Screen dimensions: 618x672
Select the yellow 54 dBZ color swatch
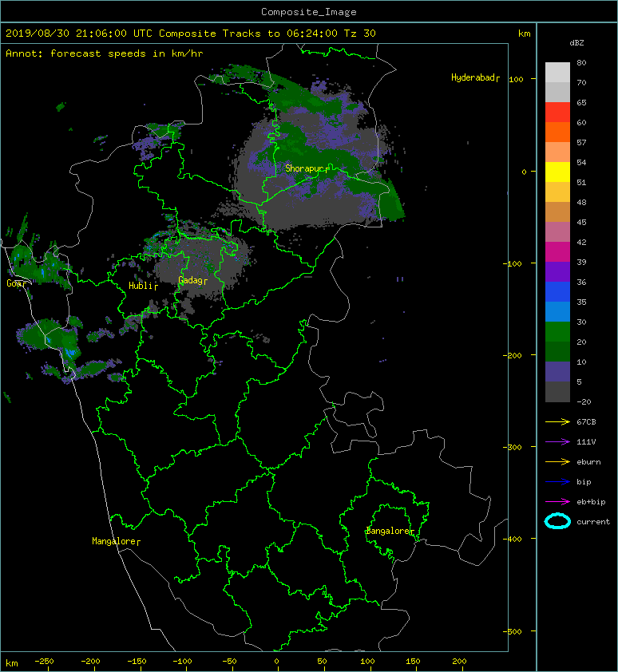tap(557, 172)
